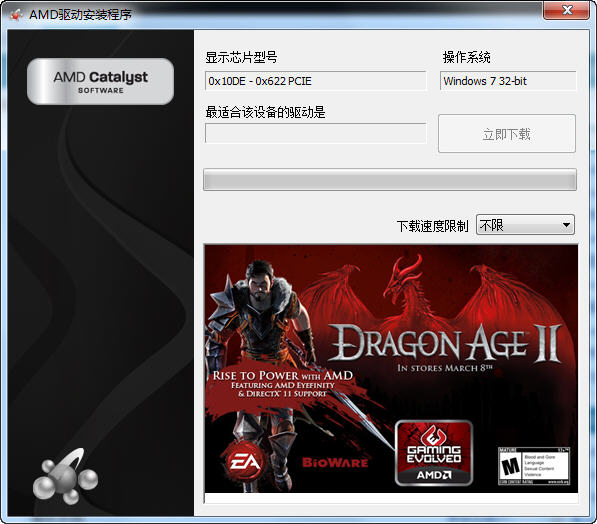Click the dropdown arrow next to 不限
This screenshot has width=597, height=524.
tap(566, 225)
